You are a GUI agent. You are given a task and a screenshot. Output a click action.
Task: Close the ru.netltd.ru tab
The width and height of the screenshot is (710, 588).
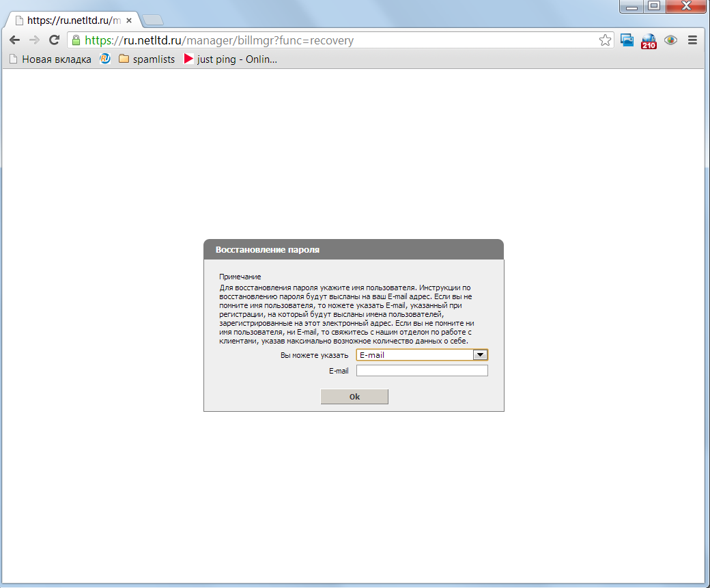pos(129,20)
